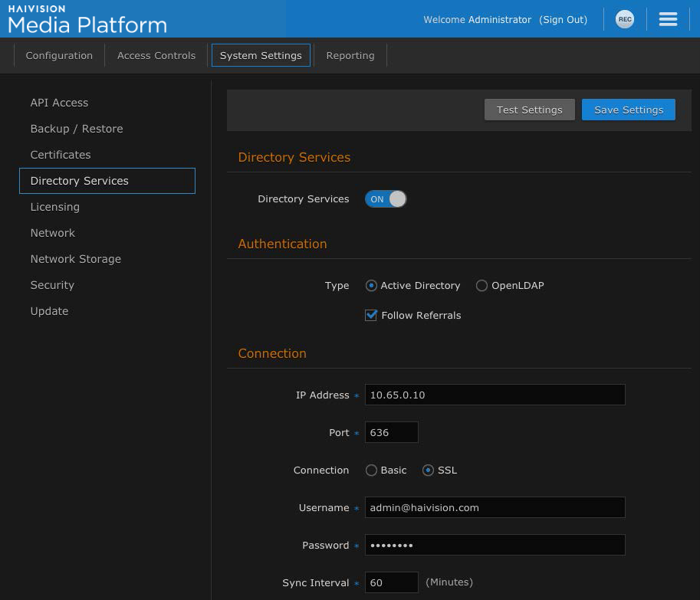This screenshot has width=700, height=600.
Task: Select Active Directory authentication
Action: [371, 285]
